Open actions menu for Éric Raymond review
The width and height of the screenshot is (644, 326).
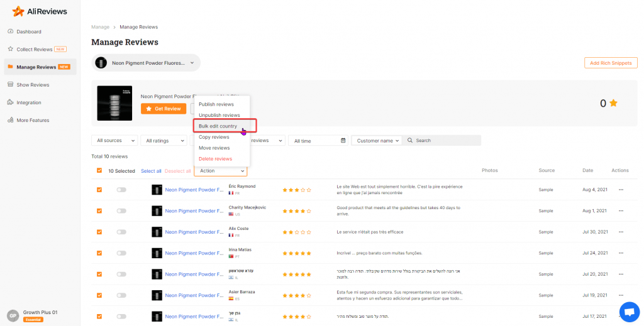(621, 190)
